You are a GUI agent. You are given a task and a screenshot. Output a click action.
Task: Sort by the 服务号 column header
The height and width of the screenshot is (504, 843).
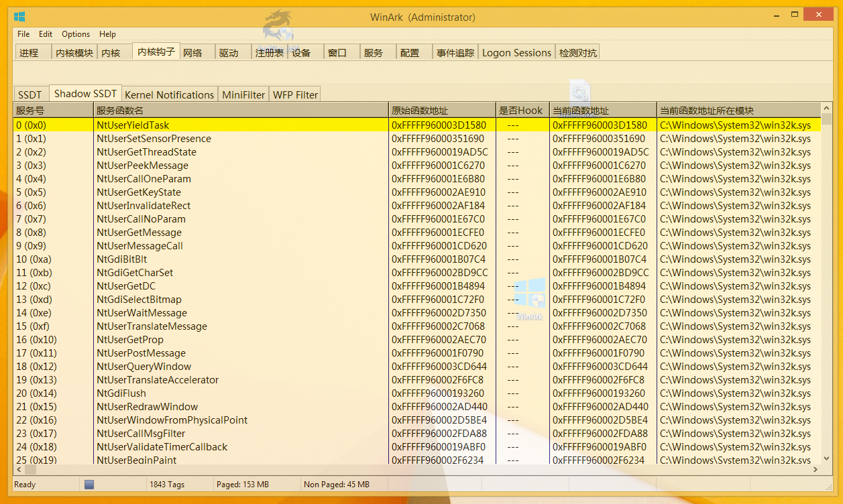click(54, 111)
